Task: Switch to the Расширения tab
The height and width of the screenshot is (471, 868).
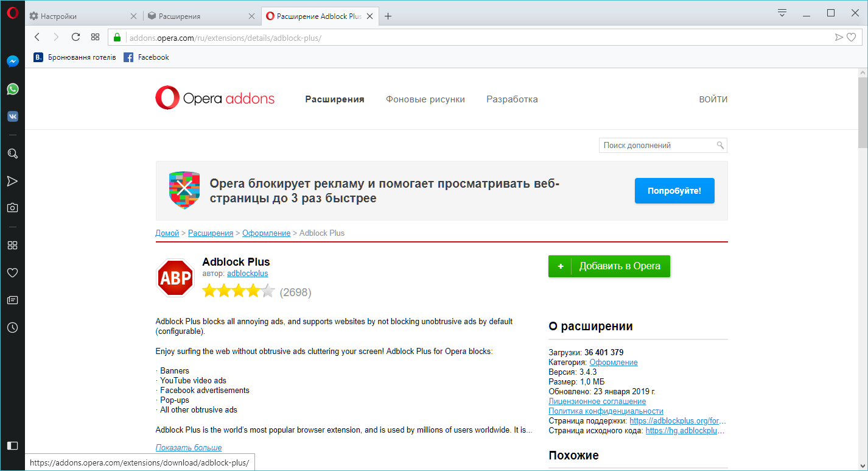Action: (x=201, y=16)
